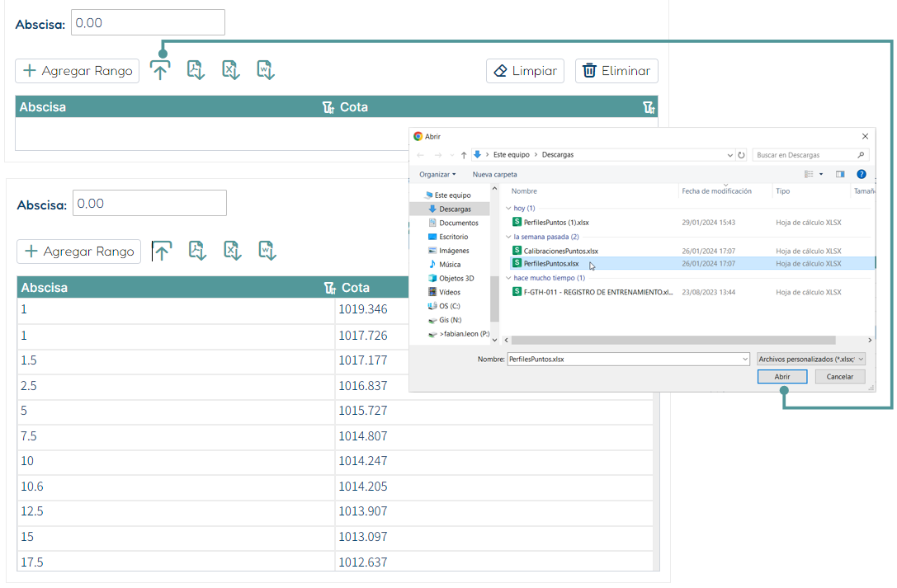Click the horizontal scrollbar in the file list
Image resolution: width=897 pixels, height=588 pixels.
pos(673,340)
